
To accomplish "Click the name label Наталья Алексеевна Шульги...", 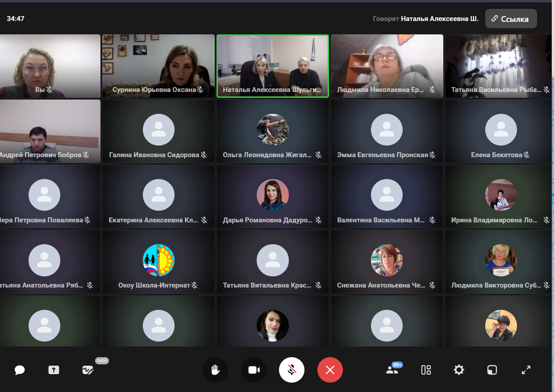I will 272,90.
